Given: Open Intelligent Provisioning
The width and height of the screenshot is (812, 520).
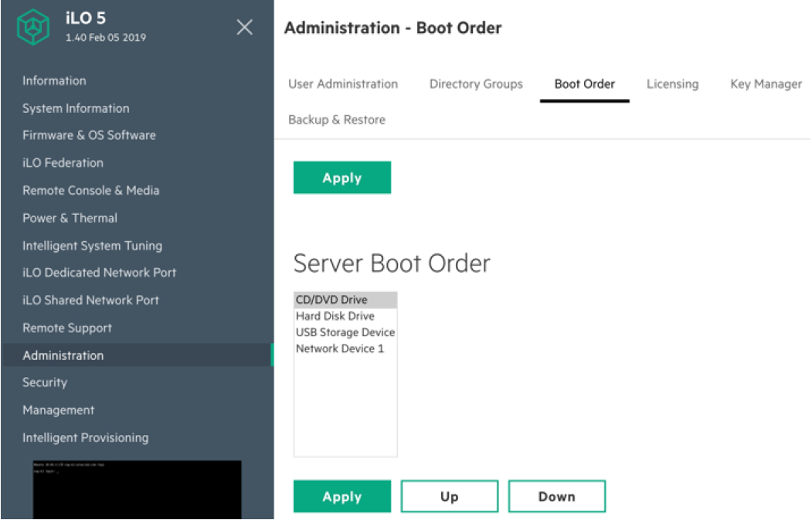Looking at the screenshot, I should [x=86, y=437].
